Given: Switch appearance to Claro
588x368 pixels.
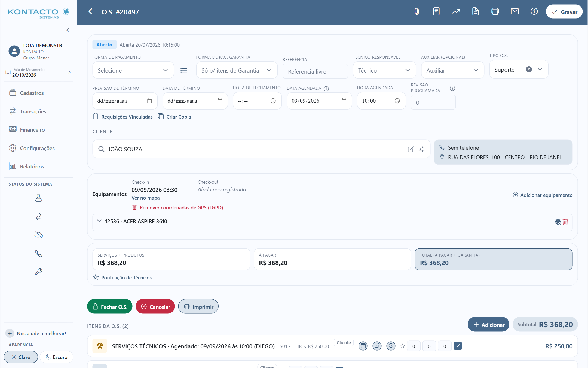Looking at the screenshot, I should point(21,357).
